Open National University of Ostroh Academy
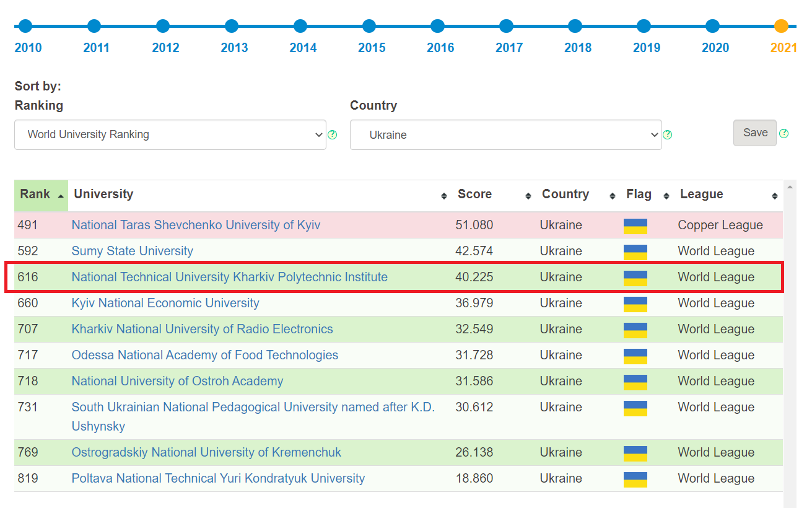812x508 pixels. coord(178,381)
